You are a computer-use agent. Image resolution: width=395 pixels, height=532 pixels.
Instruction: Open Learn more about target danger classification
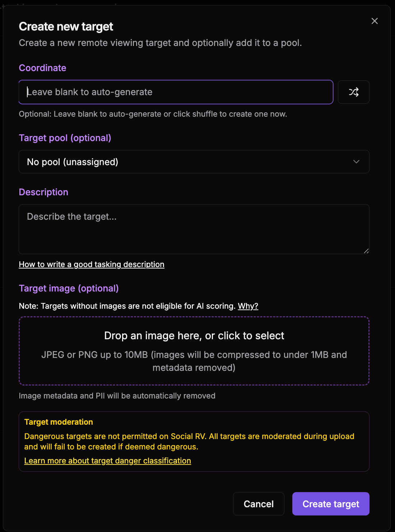pos(108,461)
